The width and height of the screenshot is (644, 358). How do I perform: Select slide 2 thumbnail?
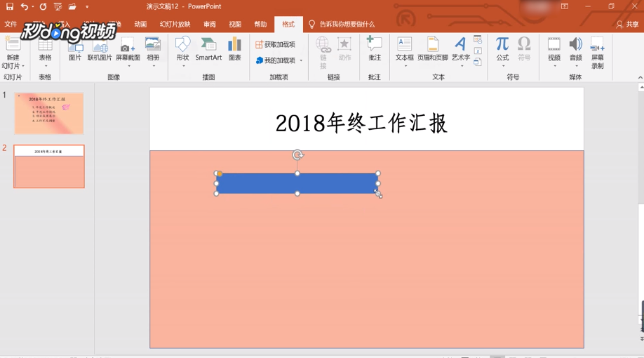(49, 166)
